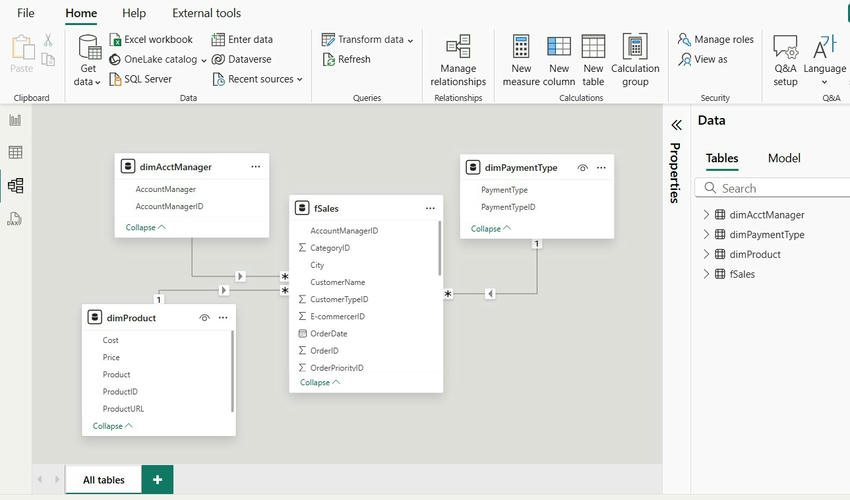Open Q&A setup

click(x=785, y=60)
